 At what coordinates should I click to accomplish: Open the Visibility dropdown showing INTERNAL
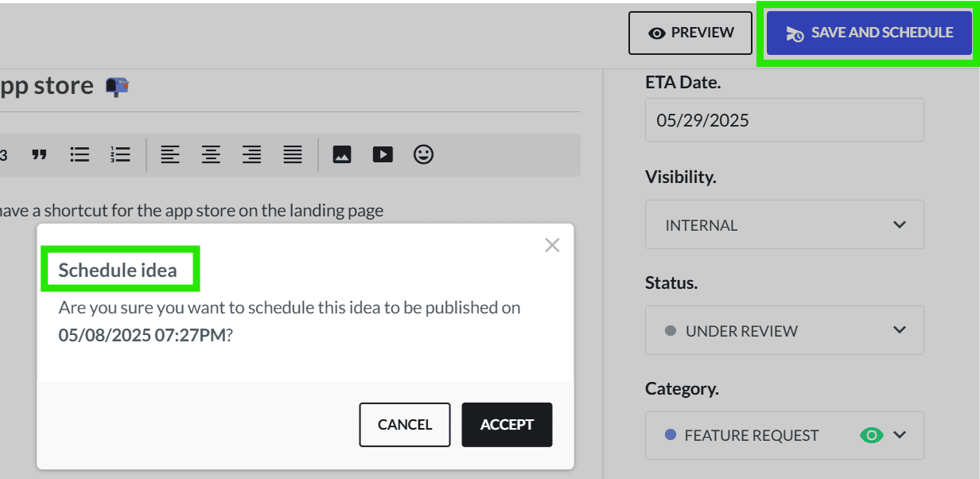784,224
